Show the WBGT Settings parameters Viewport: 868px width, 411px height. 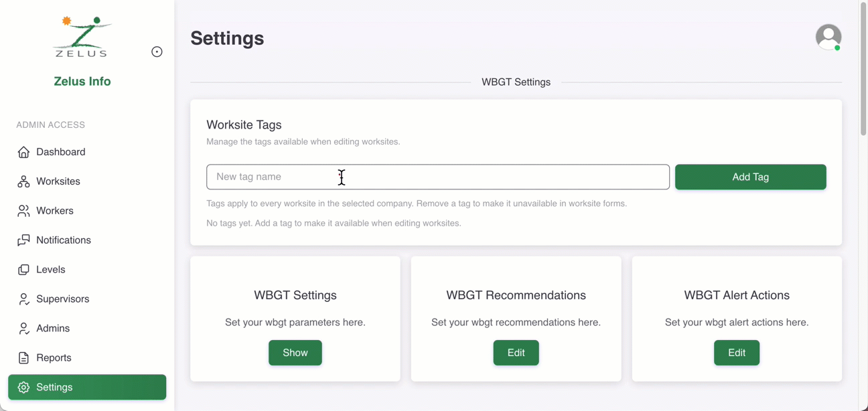pyautogui.click(x=295, y=353)
